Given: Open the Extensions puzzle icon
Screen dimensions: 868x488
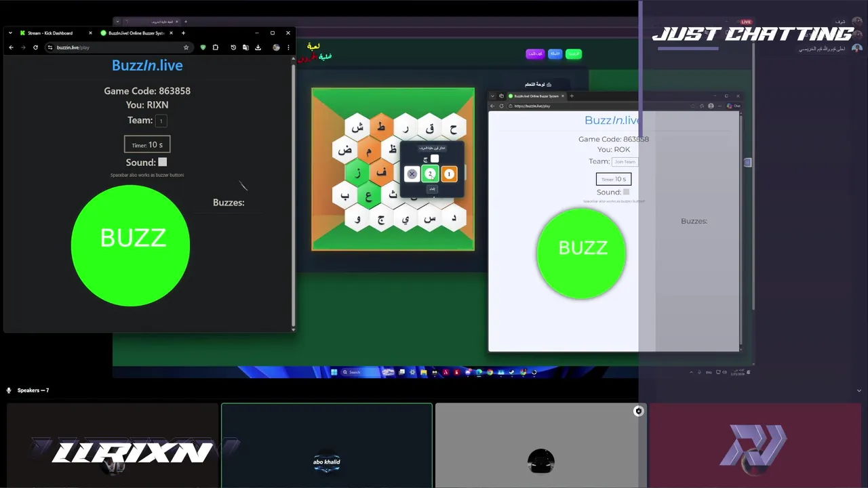Looking at the screenshot, I should point(216,47).
